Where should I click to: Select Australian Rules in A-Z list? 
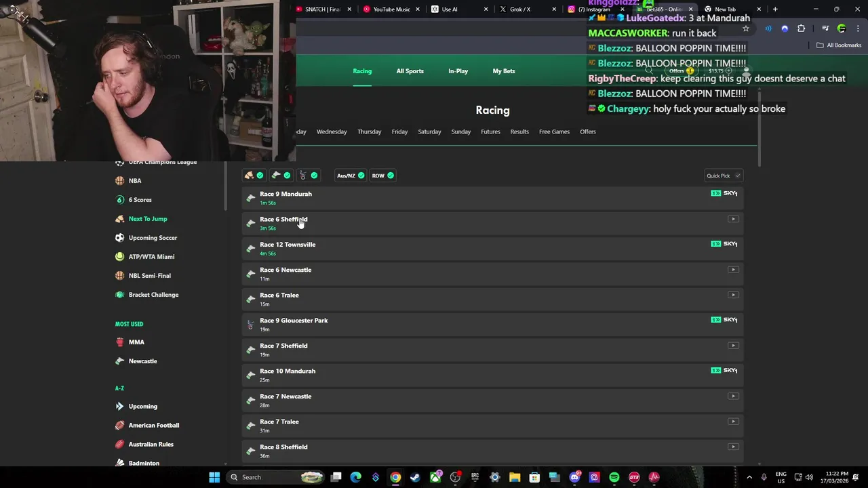151,445
